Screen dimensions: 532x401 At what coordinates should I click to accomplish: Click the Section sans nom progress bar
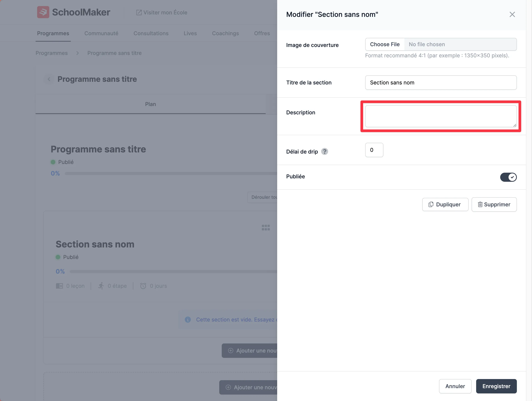pos(173,271)
